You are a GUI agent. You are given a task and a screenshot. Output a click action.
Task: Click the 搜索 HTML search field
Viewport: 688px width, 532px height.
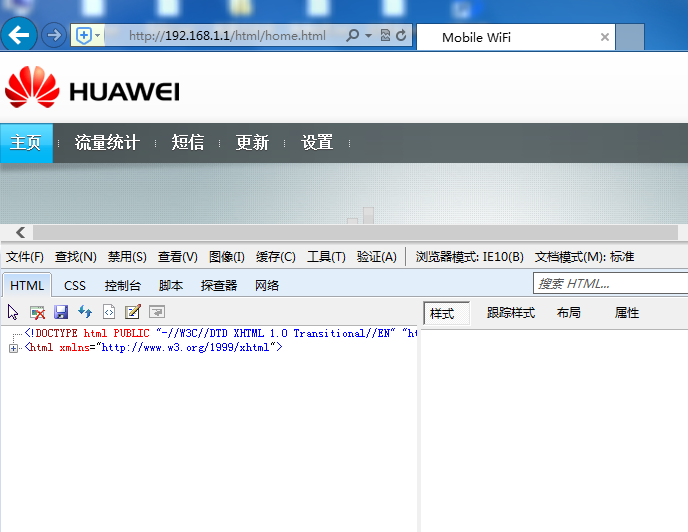click(x=610, y=284)
